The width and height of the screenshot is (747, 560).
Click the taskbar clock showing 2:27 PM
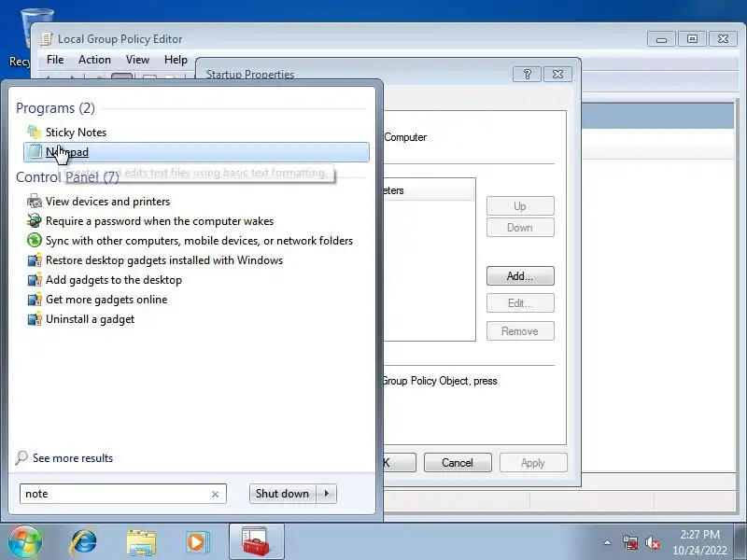pyautogui.click(x=699, y=542)
